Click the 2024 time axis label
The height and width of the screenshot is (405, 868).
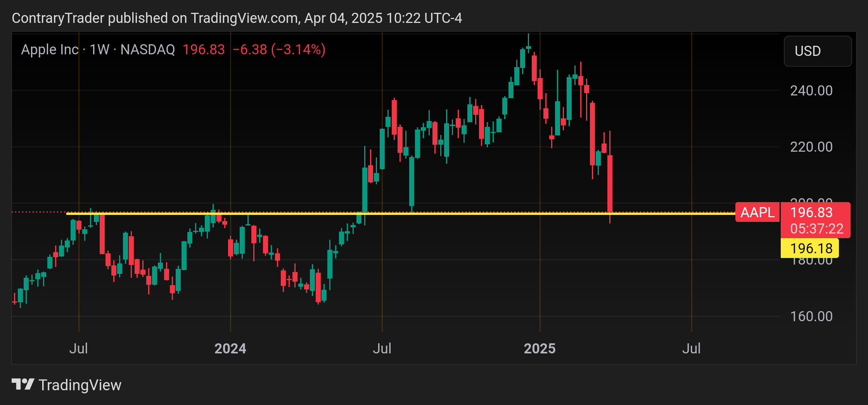point(230,348)
